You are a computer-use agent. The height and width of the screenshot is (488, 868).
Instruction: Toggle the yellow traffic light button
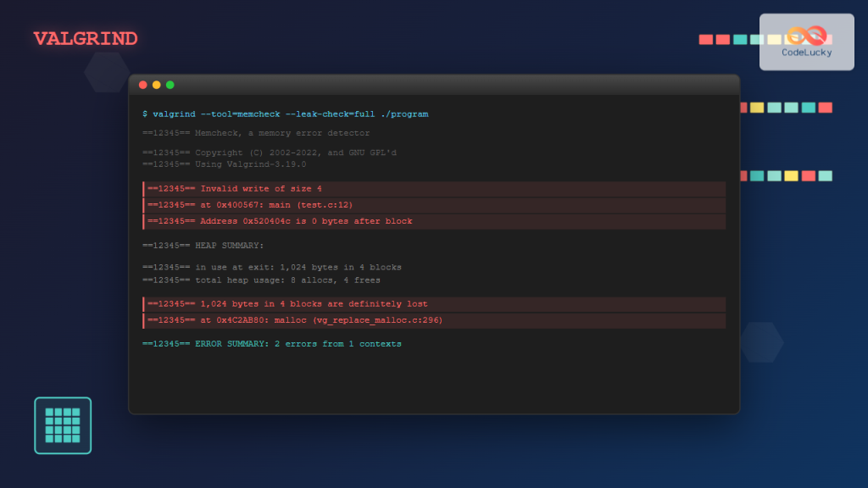coord(156,85)
